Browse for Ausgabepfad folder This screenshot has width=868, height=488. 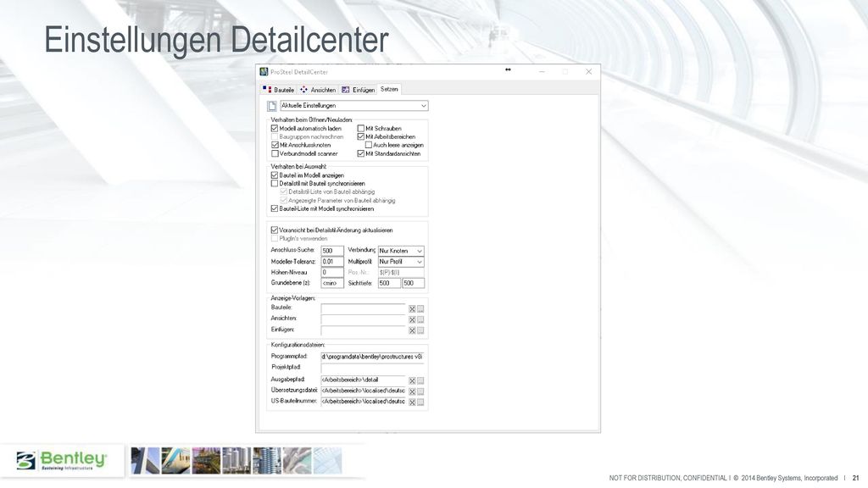(x=420, y=380)
